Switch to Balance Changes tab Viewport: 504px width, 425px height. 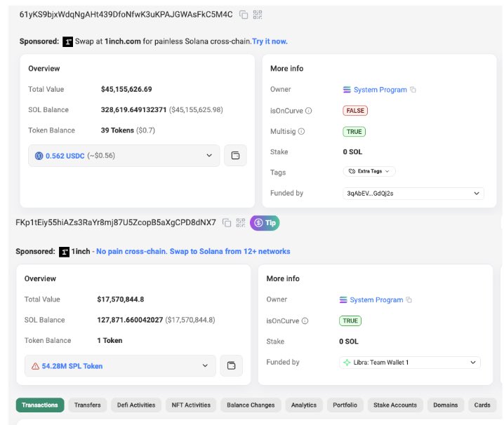[x=251, y=405]
